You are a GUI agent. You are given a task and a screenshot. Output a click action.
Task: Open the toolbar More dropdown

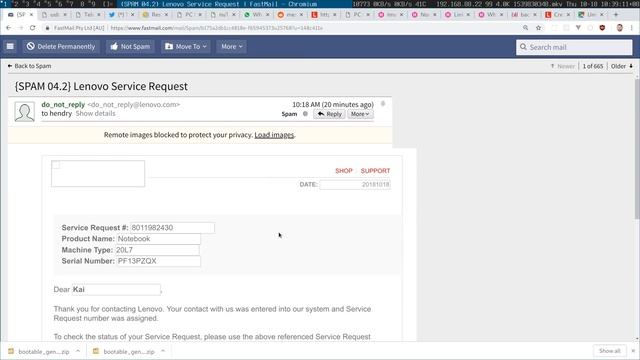(231, 47)
